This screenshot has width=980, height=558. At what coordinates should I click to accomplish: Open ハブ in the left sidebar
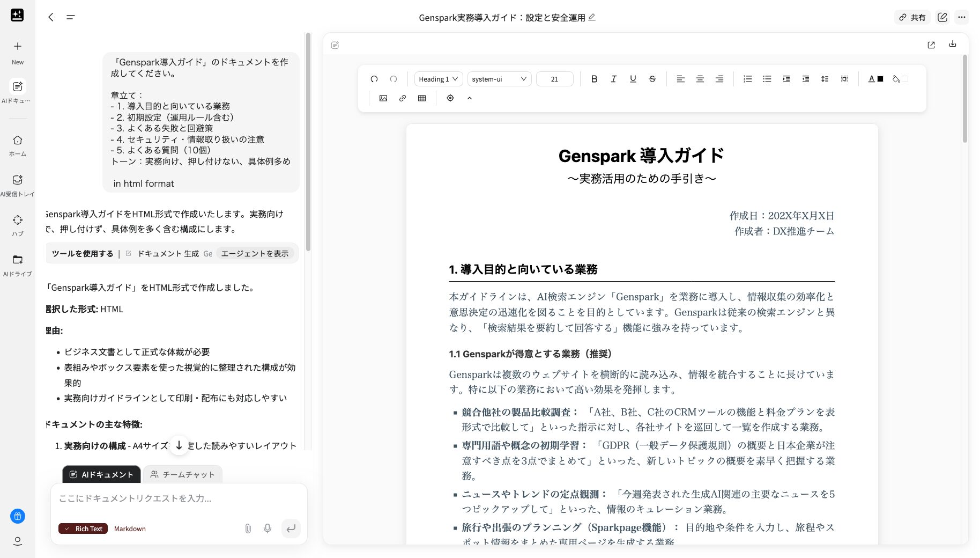18,225
